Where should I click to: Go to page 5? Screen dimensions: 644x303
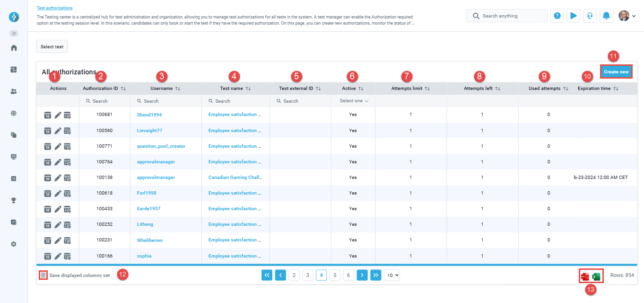point(335,275)
